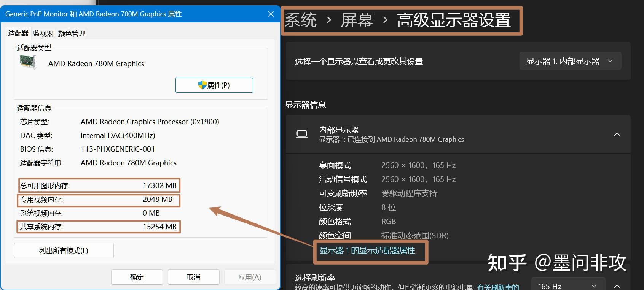Click 显示器 1: 已连接到 AMD Radeon 780M Graphics text
The height and width of the screenshot is (290, 644).
391,139
